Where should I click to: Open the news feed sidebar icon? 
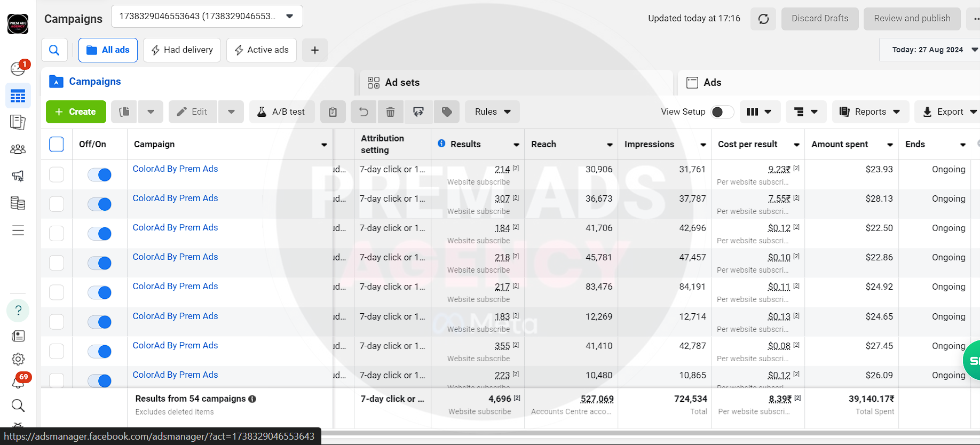tap(18, 336)
